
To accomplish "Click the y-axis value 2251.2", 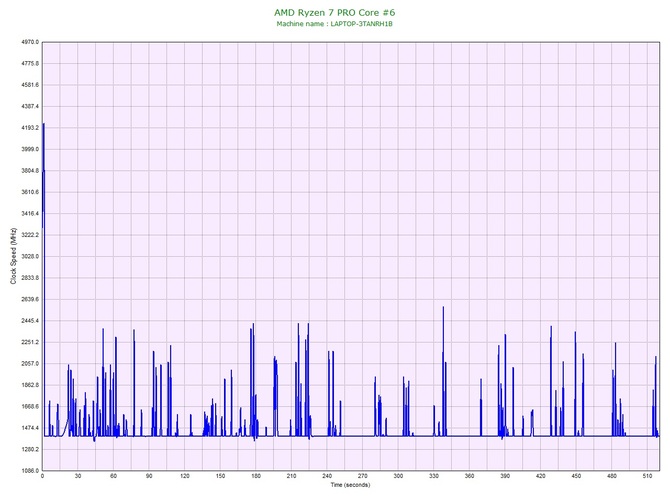I will coord(30,342).
